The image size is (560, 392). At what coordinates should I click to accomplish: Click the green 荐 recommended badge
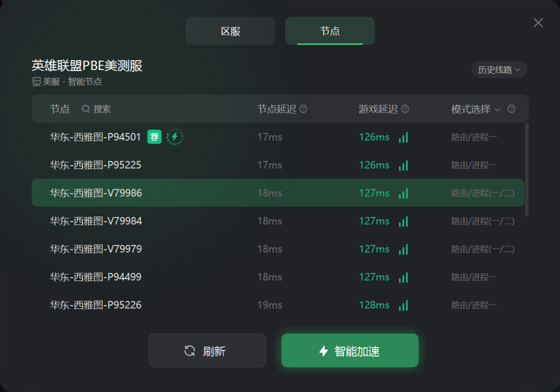tap(154, 137)
